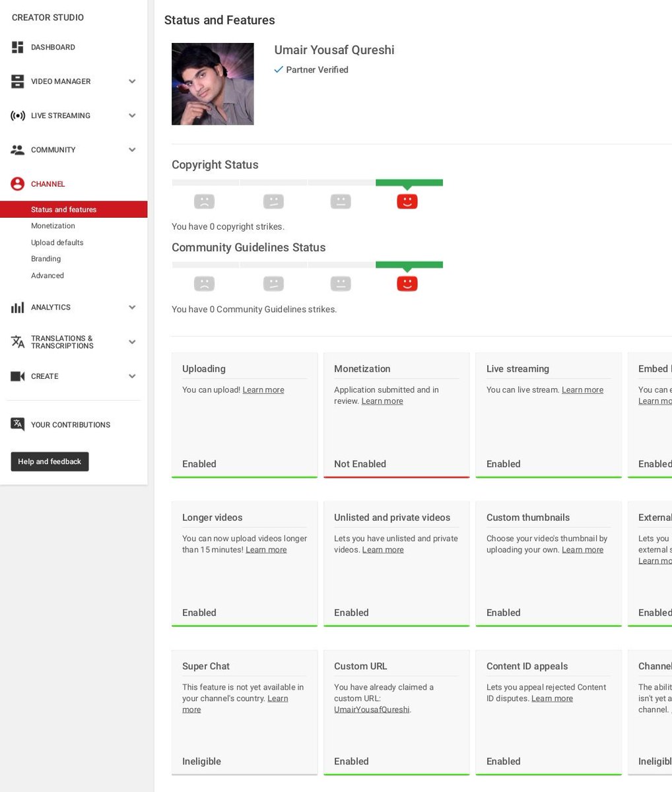Expand the Translations & Transcriptions chevron
Viewport: 672px width, 792px height.
pyautogui.click(x=132, y=342)
